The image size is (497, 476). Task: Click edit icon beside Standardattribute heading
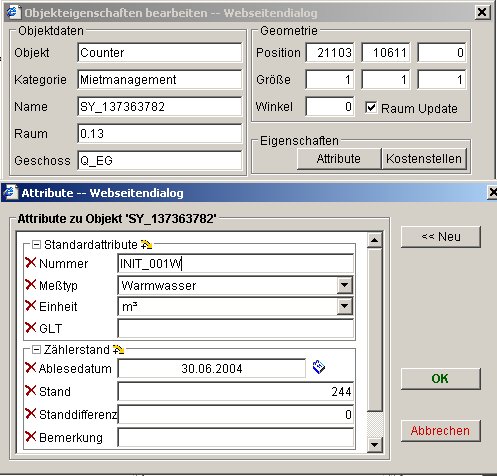coord(146,245)
